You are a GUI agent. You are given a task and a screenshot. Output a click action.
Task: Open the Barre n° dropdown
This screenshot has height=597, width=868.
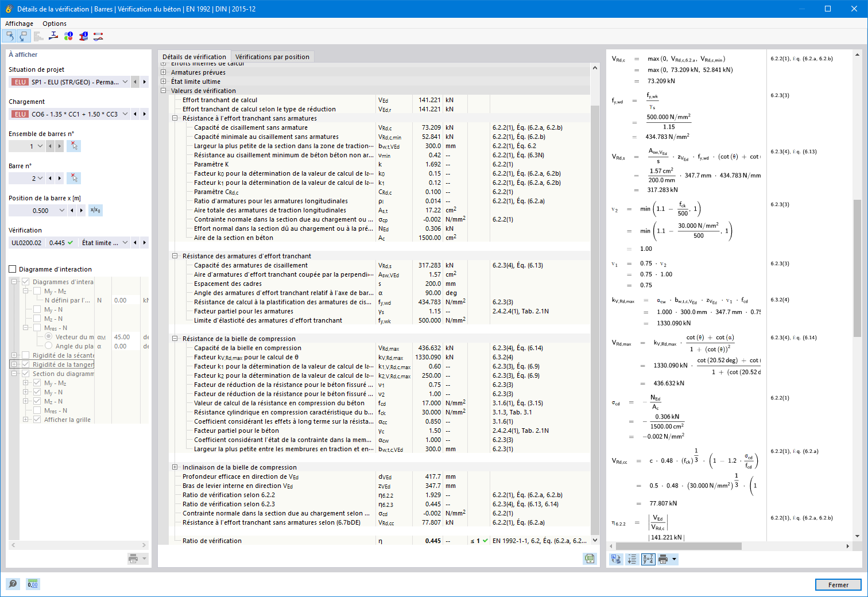pos(40,179)
